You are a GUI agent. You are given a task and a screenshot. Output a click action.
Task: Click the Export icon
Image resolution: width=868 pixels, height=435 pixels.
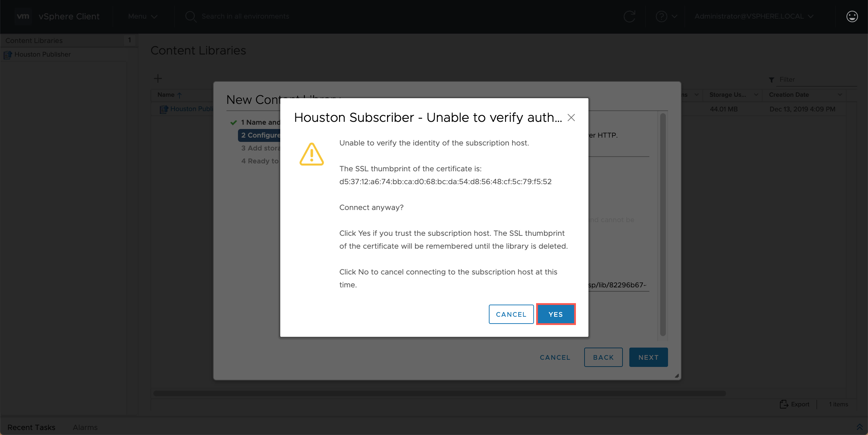click(784, 404)
